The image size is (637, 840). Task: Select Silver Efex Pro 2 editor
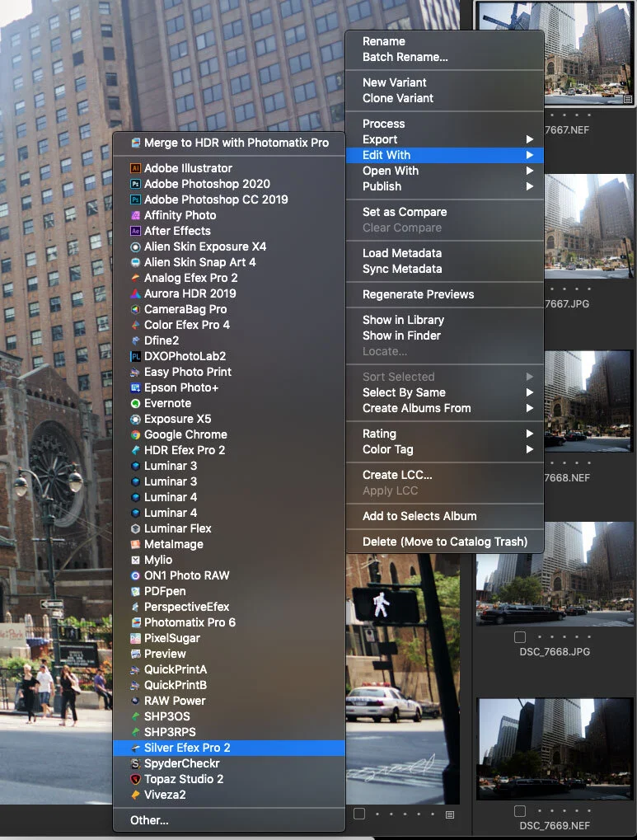pyautogui.click(x=229, y=748)
